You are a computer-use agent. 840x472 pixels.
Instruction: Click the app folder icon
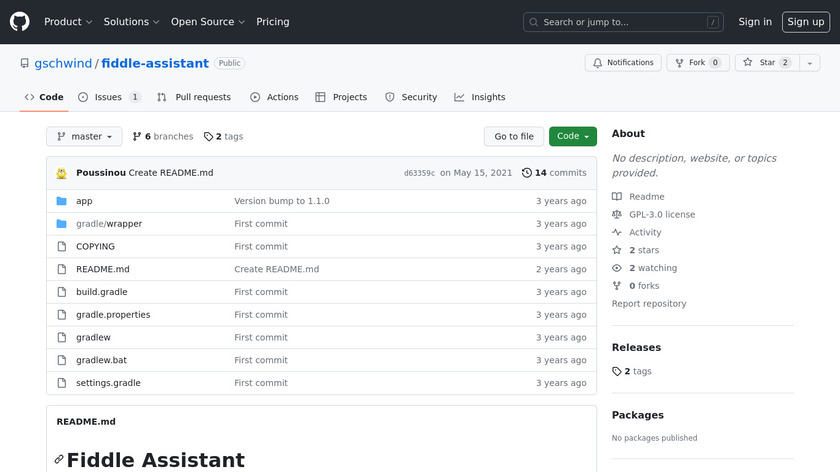tap(61, 201)
